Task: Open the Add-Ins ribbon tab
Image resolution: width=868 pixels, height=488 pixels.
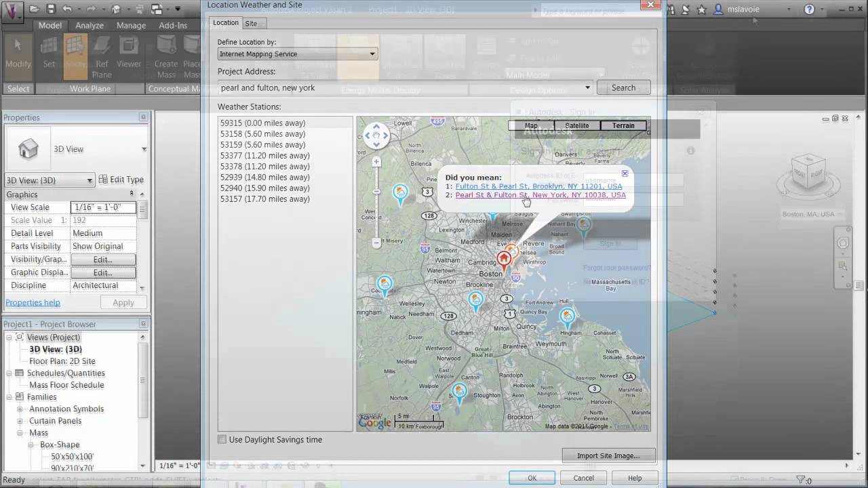Action: pos(173,25)
